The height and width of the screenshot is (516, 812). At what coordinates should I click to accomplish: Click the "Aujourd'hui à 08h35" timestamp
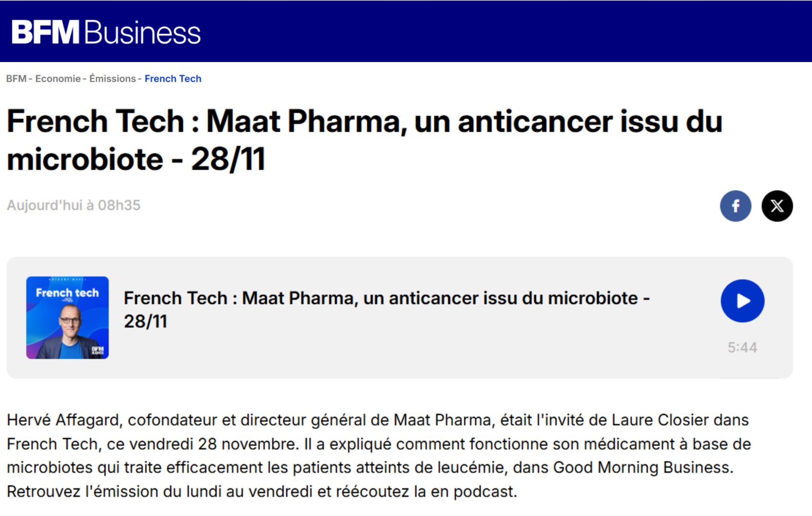(x=74, y=205)
